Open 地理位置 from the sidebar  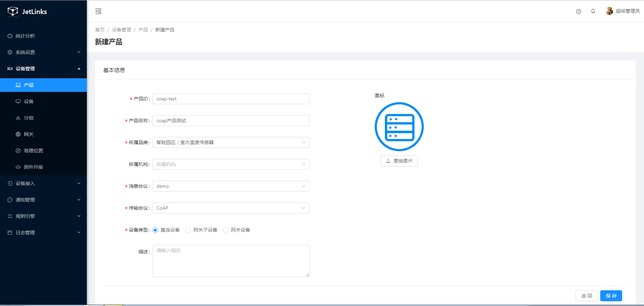tap(33, 151)
